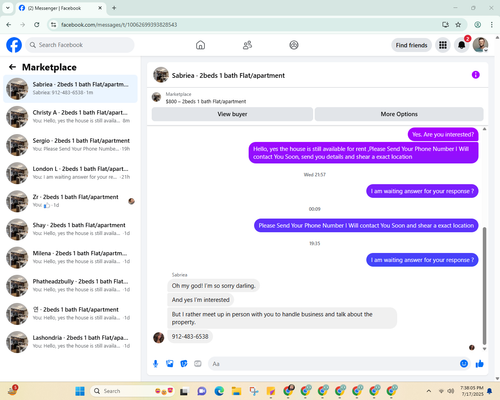Open the emoji picker in message box
This screenshot has height=400, width=500.
[x=464, y=364]
